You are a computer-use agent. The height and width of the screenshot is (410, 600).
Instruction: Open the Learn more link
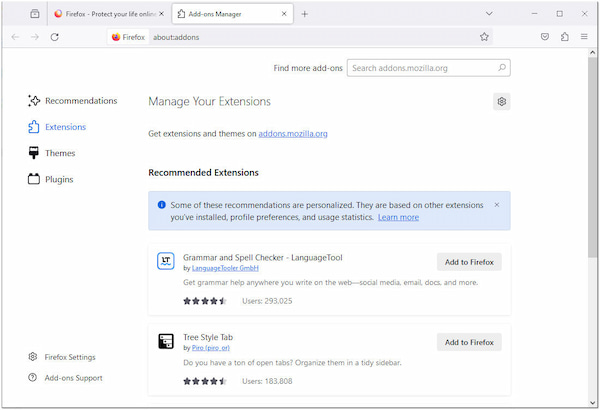pos(398,217)
